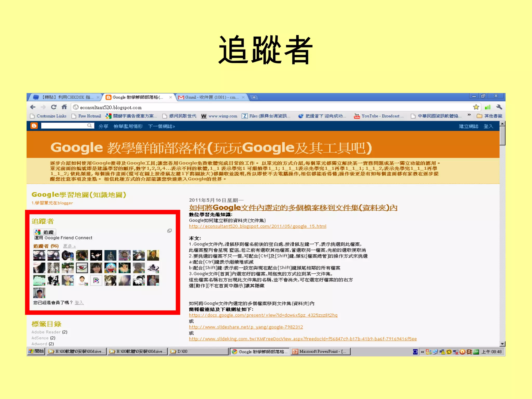Open the blog post title link

tap(293, 208)
